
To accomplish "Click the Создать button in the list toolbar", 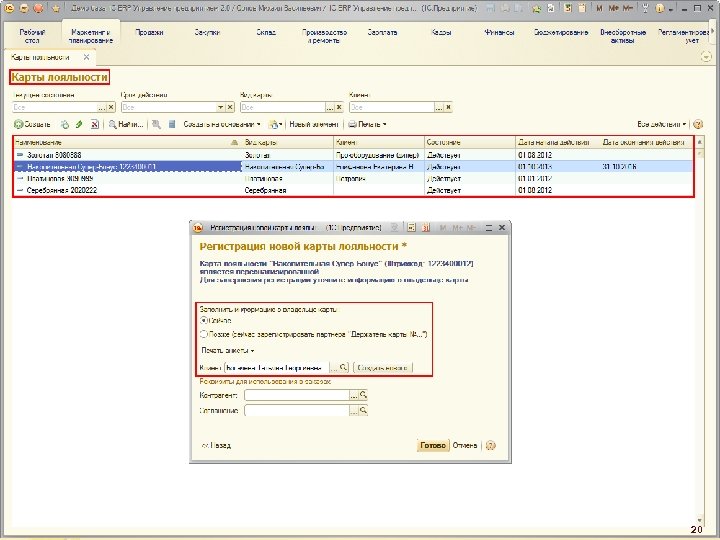I will pyautogui.click(x=32, y=124).
